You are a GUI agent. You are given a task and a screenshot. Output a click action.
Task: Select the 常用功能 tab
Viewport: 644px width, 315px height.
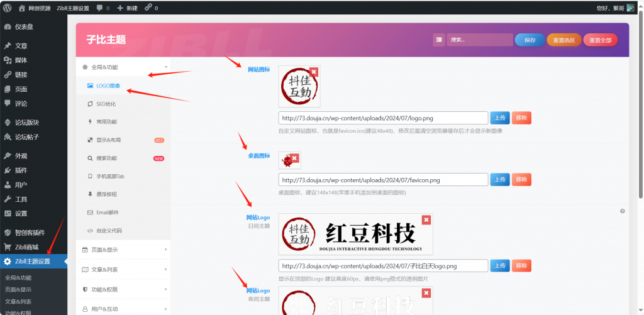pyautogui.click(x=123, y=122)
